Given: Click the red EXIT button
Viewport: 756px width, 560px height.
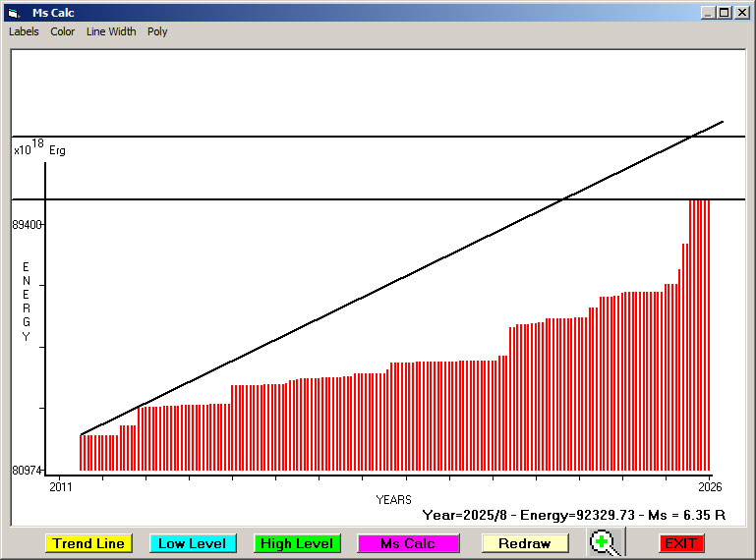Looking at the screenshot, I should tap(680, 543).
